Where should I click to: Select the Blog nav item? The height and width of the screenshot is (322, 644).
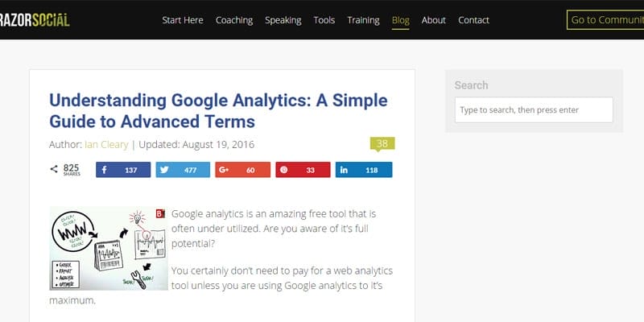pyautogui.click(x=400, y=20)
